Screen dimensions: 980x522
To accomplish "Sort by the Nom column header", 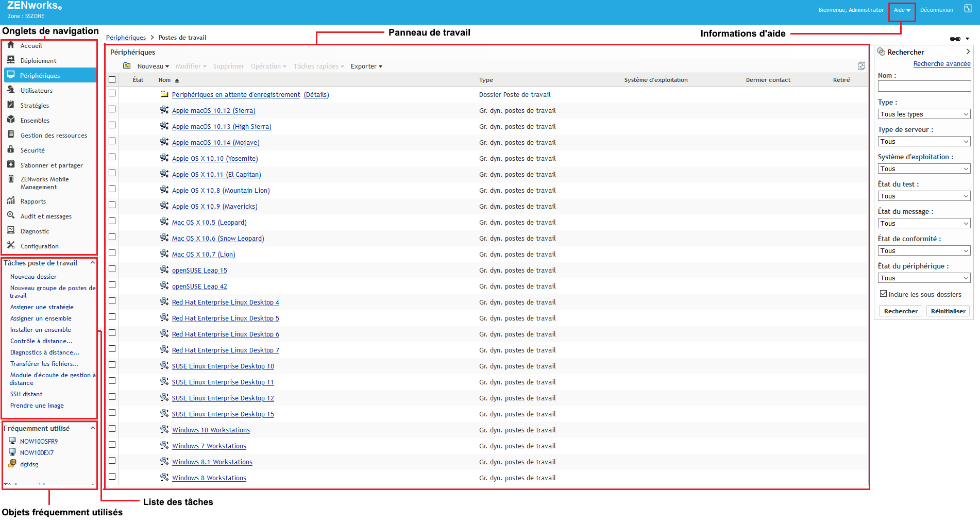I will click(x=165, y=80).
